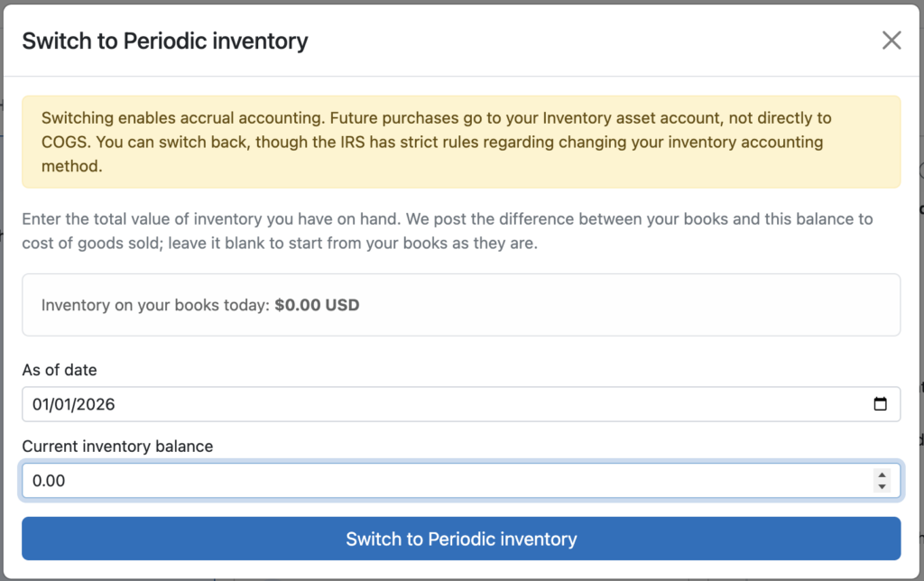
Task: Select the day segment of the date
Action: (x=61, y=404)
